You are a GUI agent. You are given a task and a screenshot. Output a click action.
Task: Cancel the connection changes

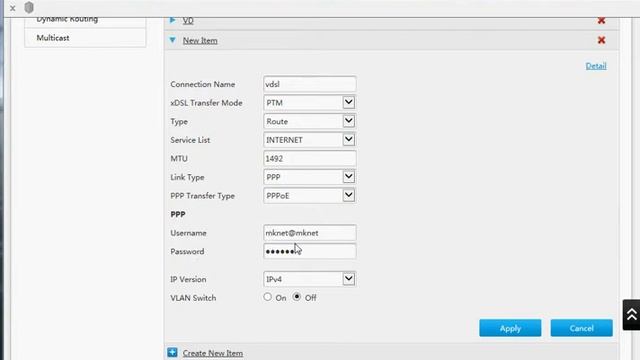[582, 328]
